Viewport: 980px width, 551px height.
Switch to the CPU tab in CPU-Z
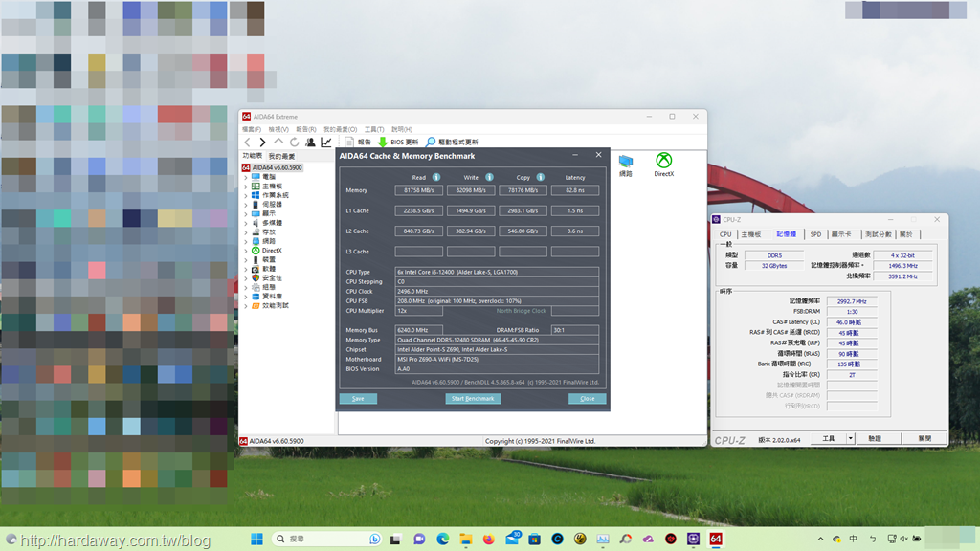click(725, 234)
